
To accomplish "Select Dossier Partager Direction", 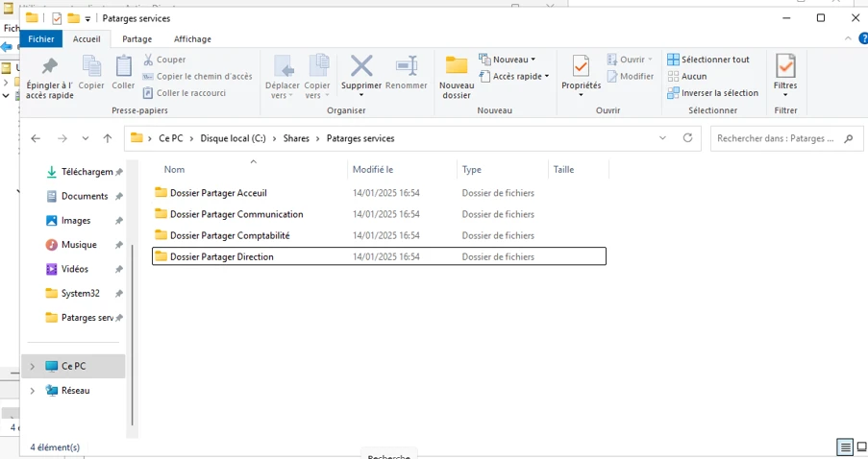I will [x=379, y=256].
